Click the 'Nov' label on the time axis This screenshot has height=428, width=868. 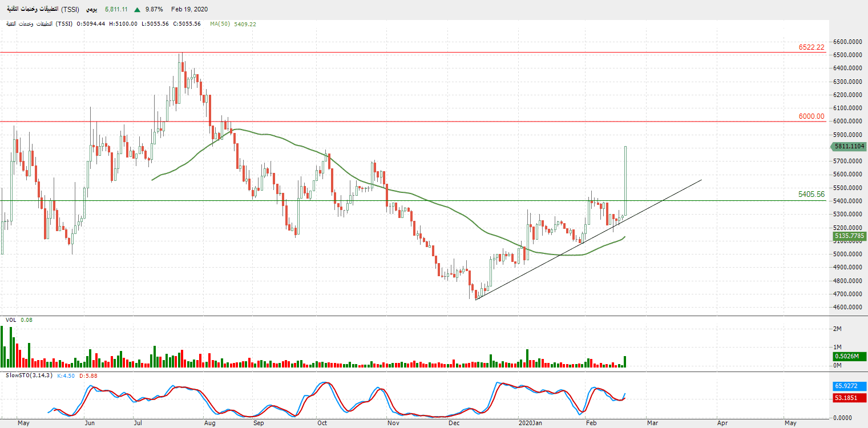tap(393, 423)
